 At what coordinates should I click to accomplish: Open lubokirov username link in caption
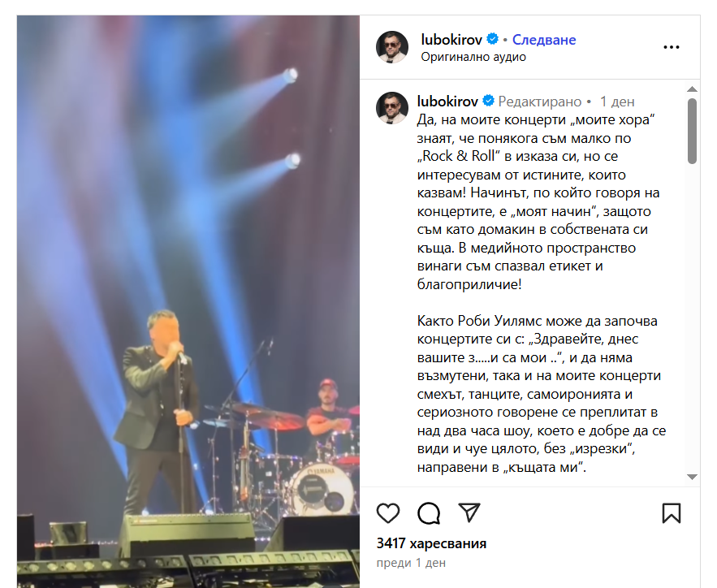click(x=447, y=101)
